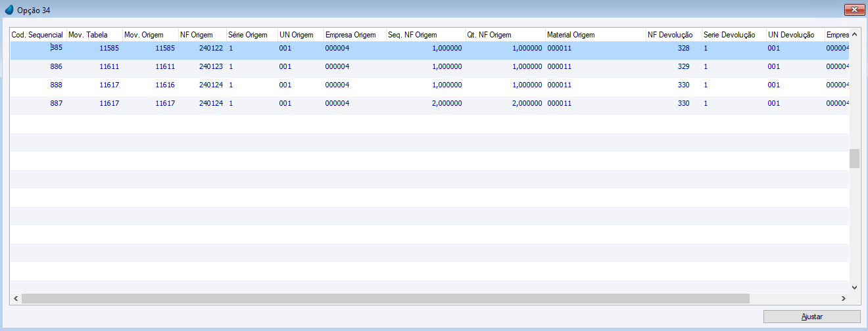Click the NF Devolução column header

(673, 35)
